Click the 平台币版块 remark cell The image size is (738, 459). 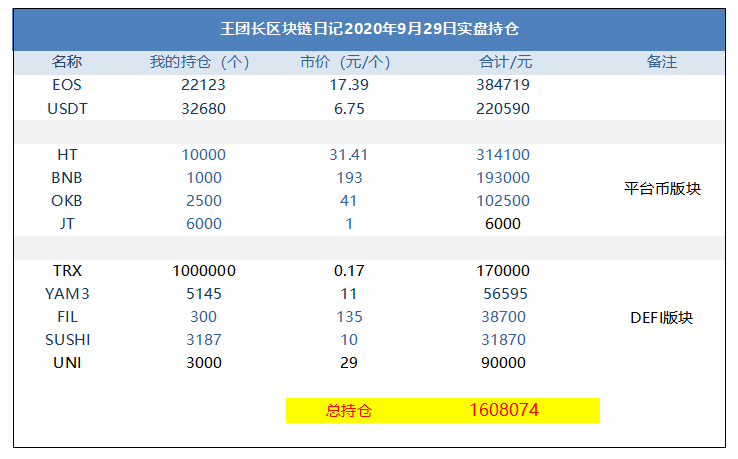pos(662,189)
